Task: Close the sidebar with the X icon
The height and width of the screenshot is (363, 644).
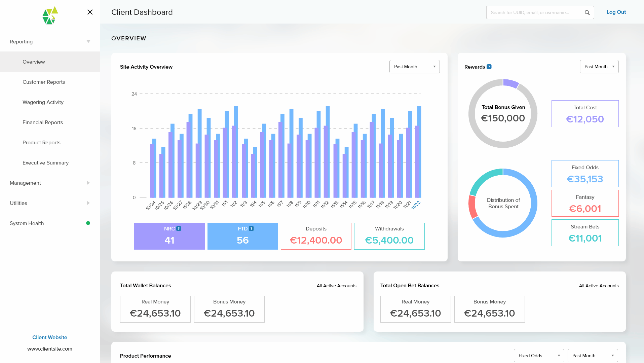Action: (90, 12)
